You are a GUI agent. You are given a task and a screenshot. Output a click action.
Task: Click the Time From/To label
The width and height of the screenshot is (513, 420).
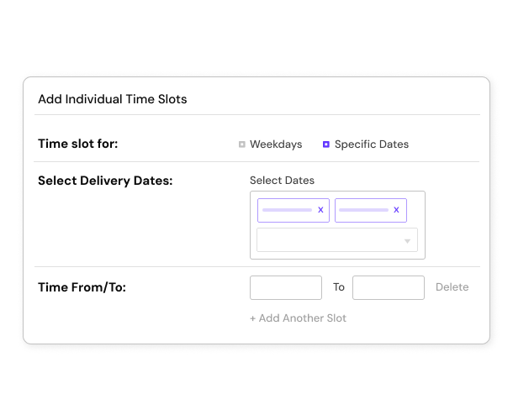[82, 287]
